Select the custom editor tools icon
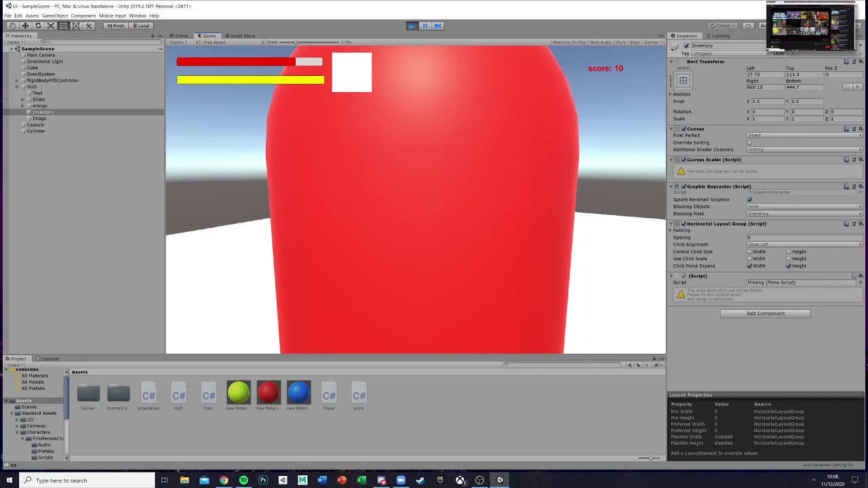Screen dimensions: 868x488 tap(89, 26)
